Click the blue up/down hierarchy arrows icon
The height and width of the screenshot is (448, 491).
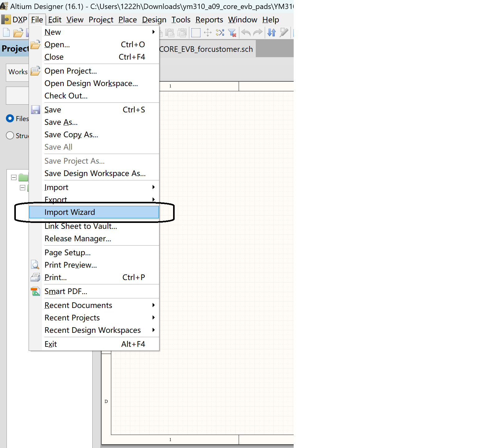[272, 33]
